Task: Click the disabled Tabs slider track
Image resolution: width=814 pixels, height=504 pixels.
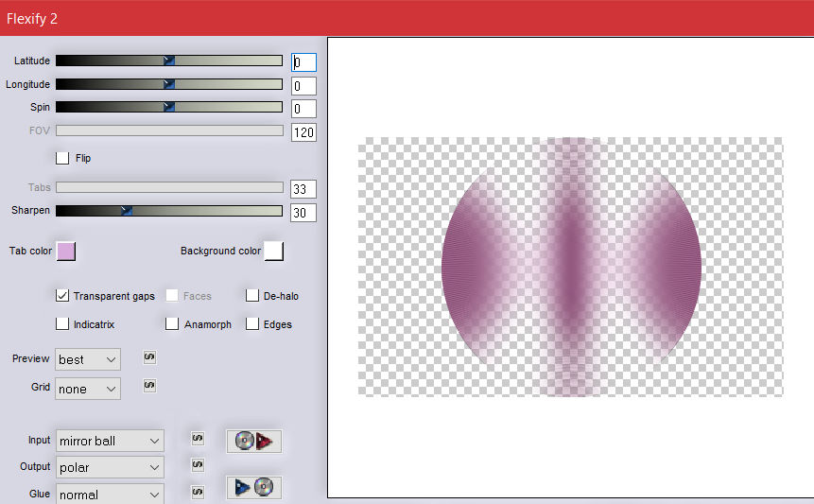Action: click(170, 187)
